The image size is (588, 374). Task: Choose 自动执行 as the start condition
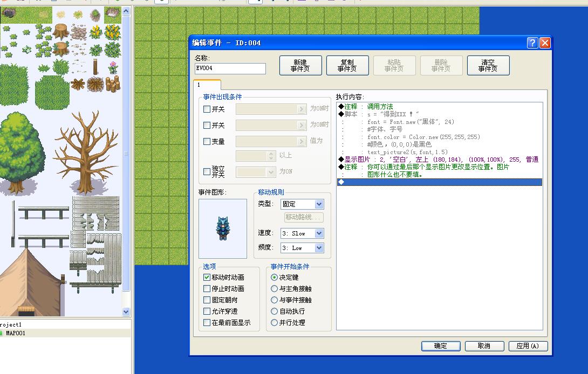[274, 311]
